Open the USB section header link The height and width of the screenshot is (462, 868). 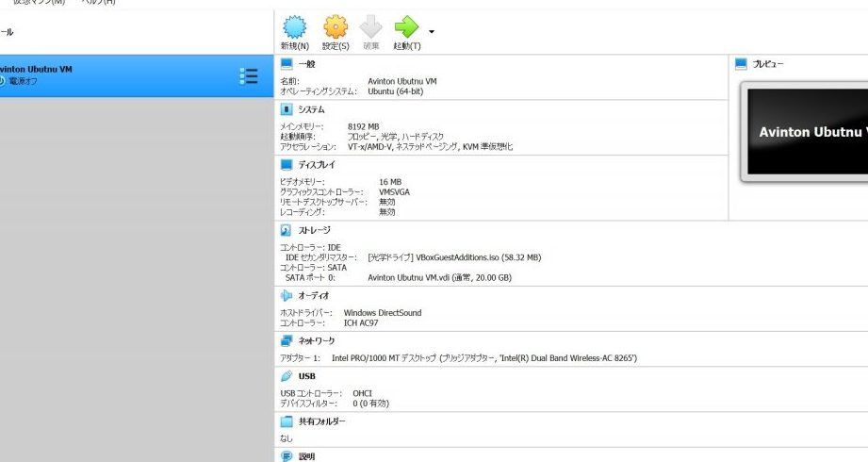(x=306, y=377)
